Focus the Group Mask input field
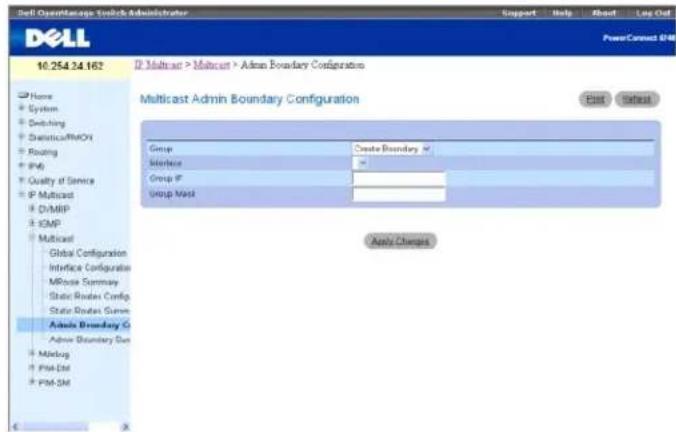Viewport: 676px width, 432px height. [399, 194]
